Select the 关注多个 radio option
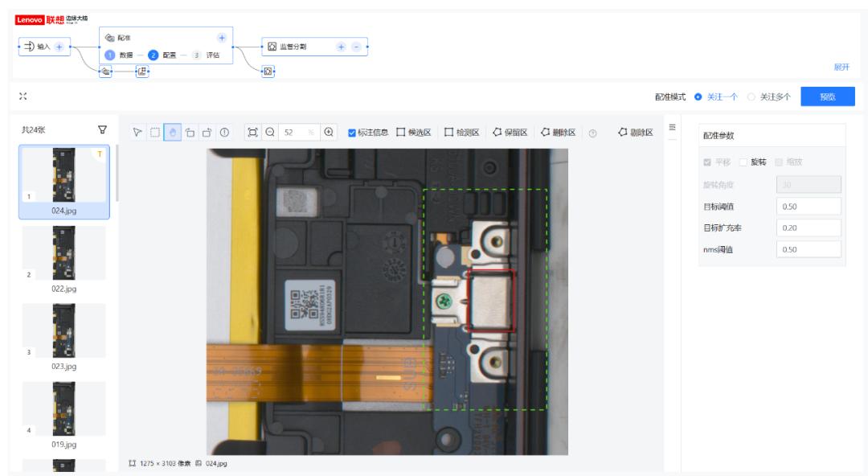868x476 pixels. [751, 97]
